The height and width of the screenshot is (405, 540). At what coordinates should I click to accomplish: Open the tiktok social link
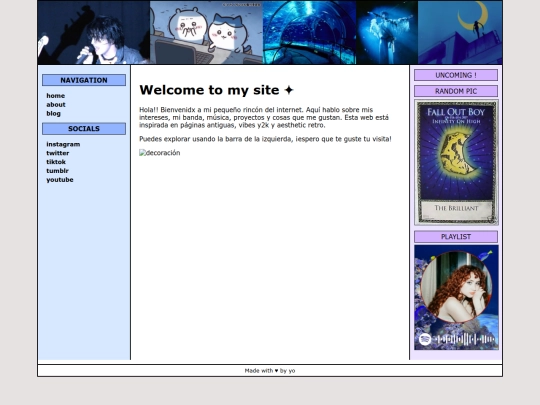(56, 162)
